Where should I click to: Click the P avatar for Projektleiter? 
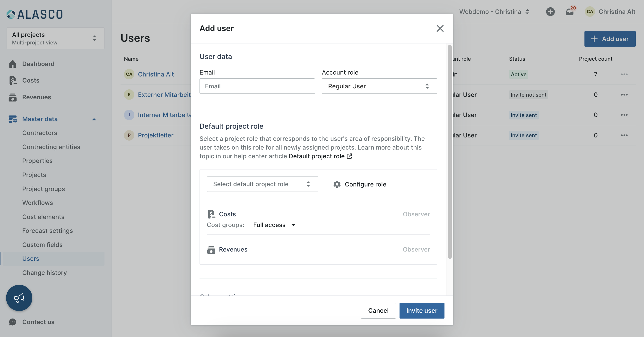click(x=129, y=135)
